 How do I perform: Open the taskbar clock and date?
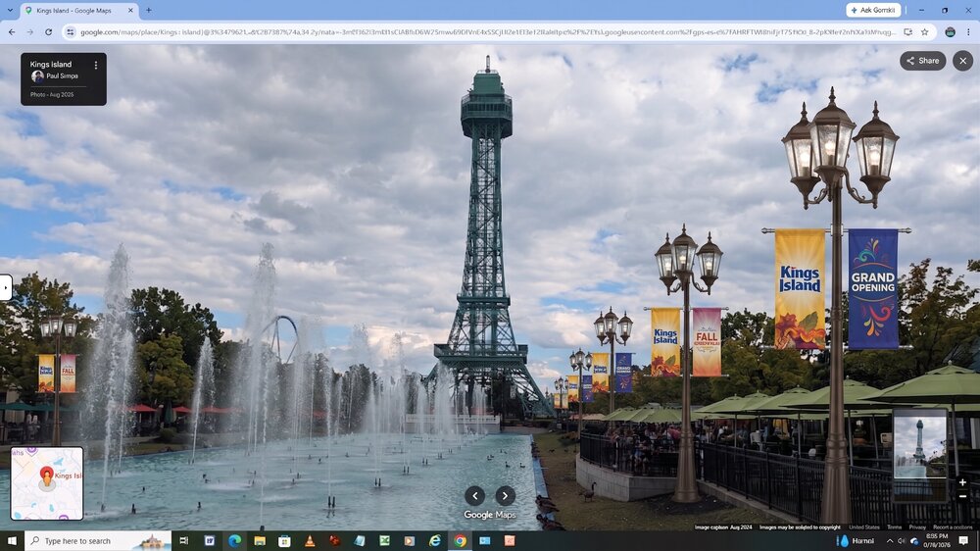point(937,540)
